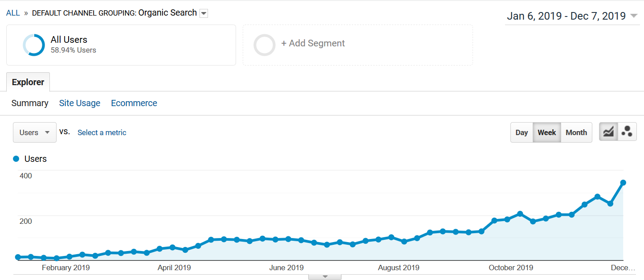This screenshot has width=644, height=280.
Task: Click the final December data point
Action: pos(623,183)
